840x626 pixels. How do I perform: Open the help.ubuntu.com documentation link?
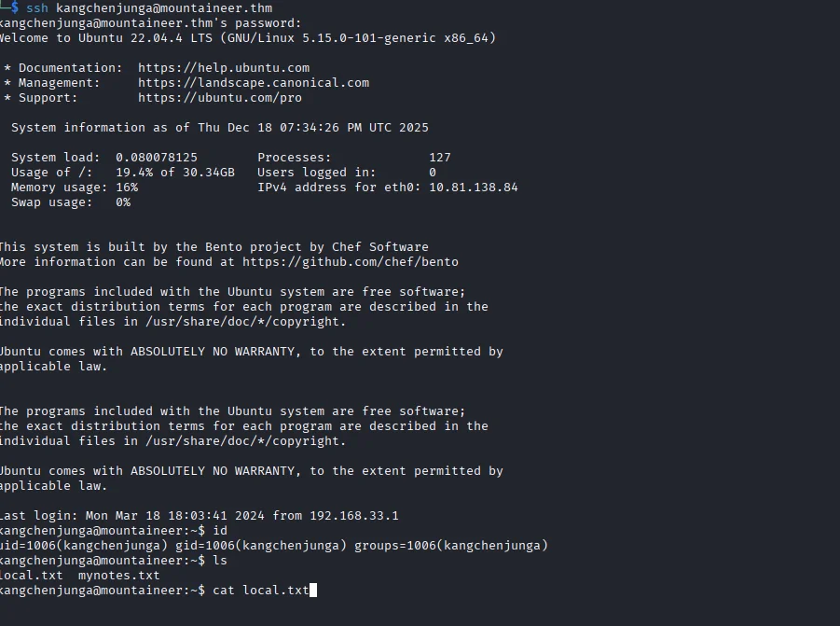tap(224, 68)
